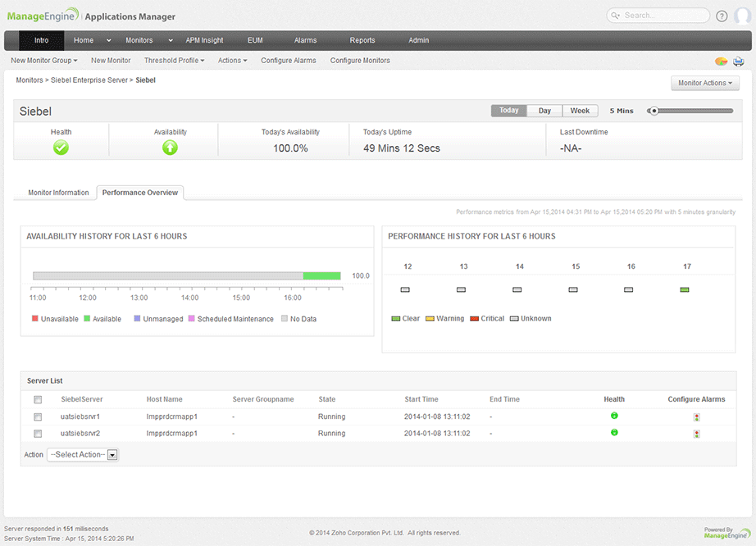Image resolution: width=756 pixels, height=546 pixels.
Task: Click the New Monitor link
Action: pyautogui.click(x=111, y=61)
